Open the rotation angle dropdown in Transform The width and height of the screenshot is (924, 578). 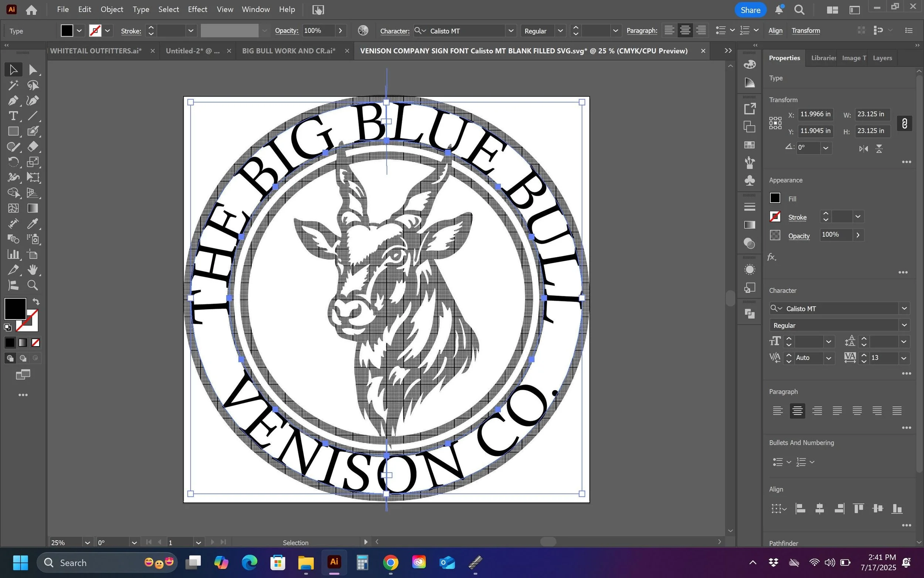pyautogui.click(x=825, y=148)
